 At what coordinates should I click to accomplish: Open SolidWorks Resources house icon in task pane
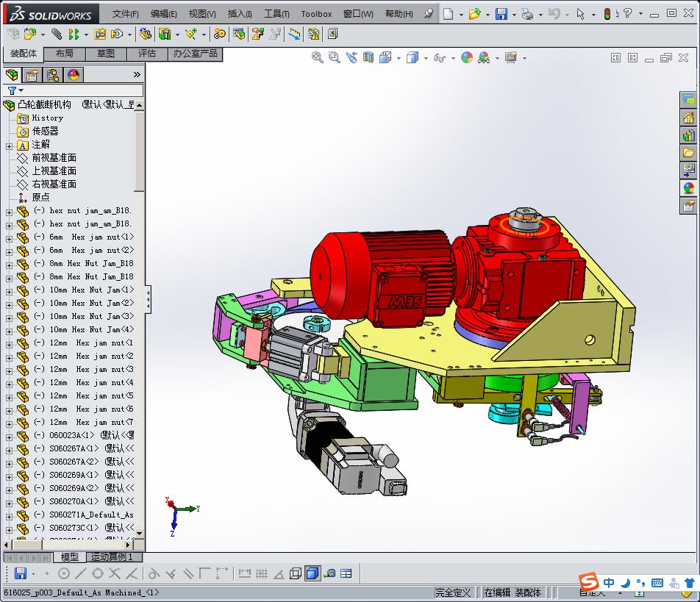688,118
